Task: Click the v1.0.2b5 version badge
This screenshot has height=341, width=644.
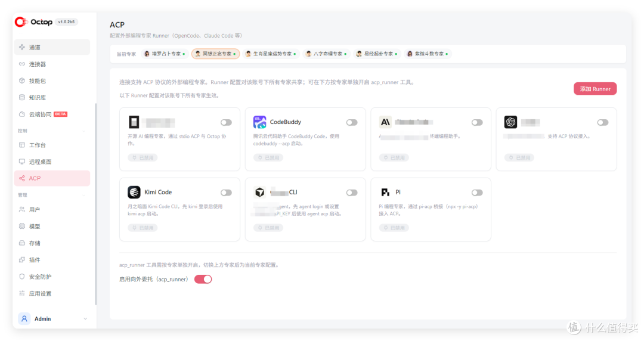Action: click(x=66, y=22)
